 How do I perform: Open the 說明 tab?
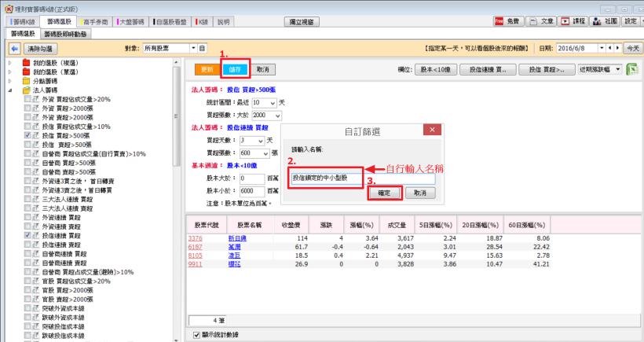[223, 22]
